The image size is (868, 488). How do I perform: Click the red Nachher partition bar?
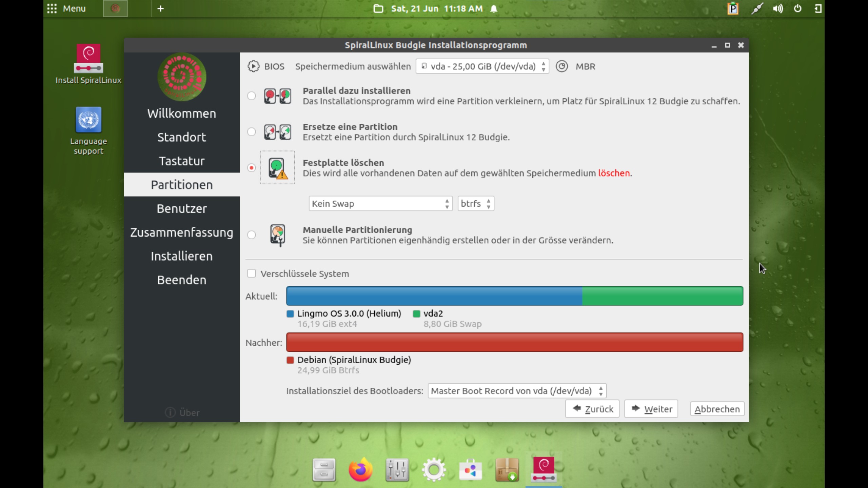point(515,342)
